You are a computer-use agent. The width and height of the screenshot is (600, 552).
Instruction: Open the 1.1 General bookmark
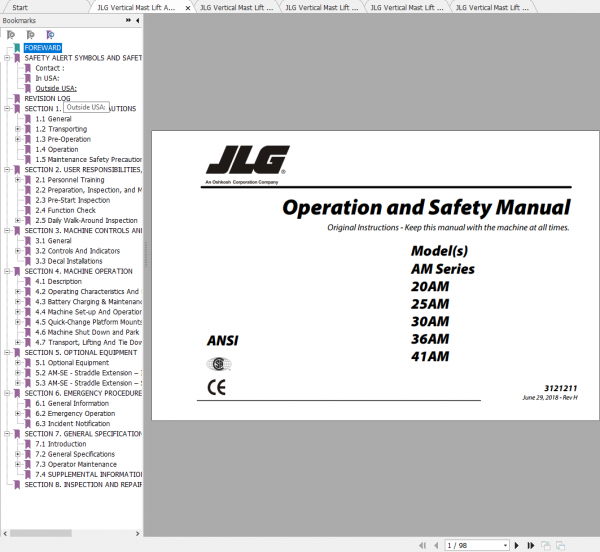[53, 119]
